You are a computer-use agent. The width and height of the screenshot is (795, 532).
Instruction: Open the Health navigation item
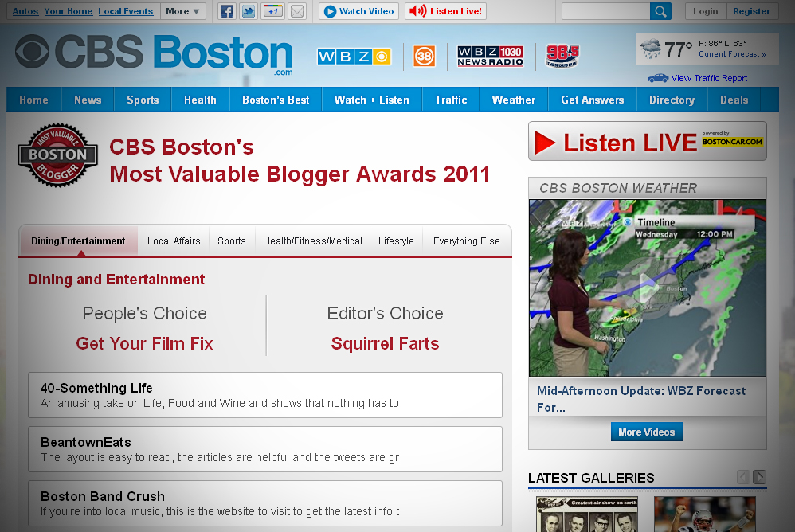coord(200,100)
